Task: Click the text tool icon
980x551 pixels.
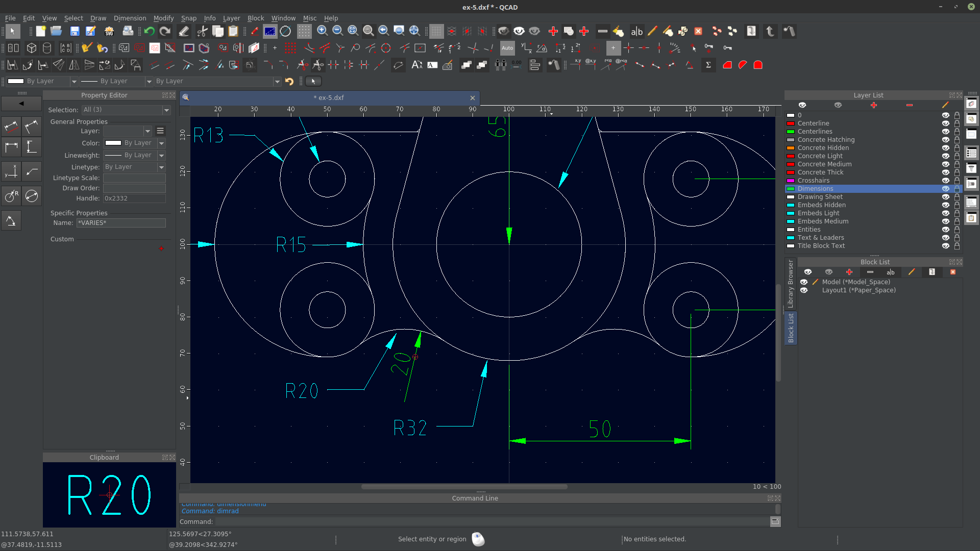Action: [417, 65]
